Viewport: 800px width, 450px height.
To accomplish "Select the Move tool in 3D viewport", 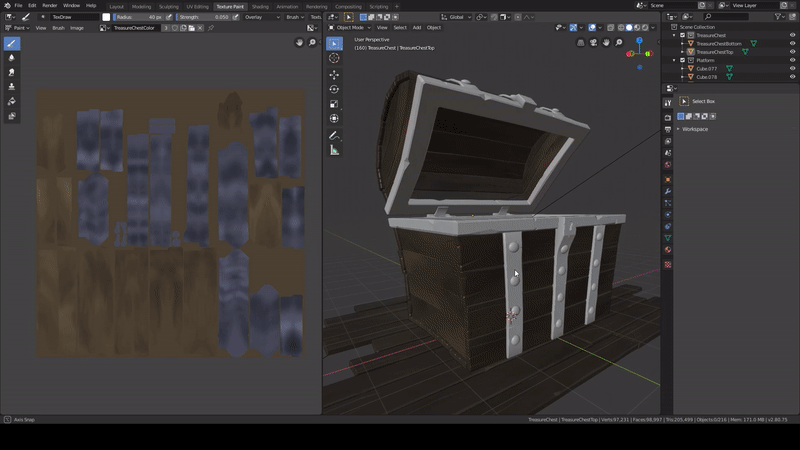I will point(334,75).
